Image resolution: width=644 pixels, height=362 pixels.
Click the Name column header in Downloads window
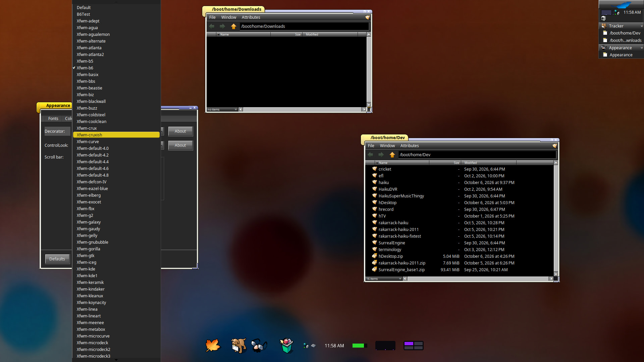[243, 34]
